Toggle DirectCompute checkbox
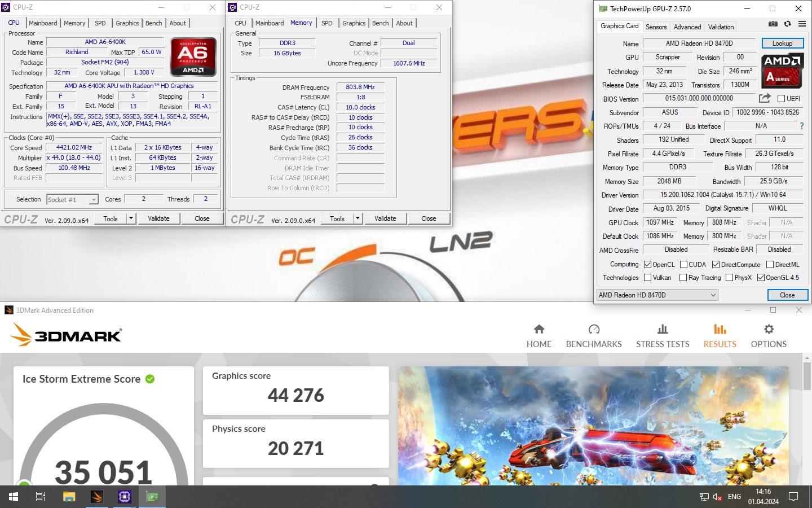 pos(716,264)
